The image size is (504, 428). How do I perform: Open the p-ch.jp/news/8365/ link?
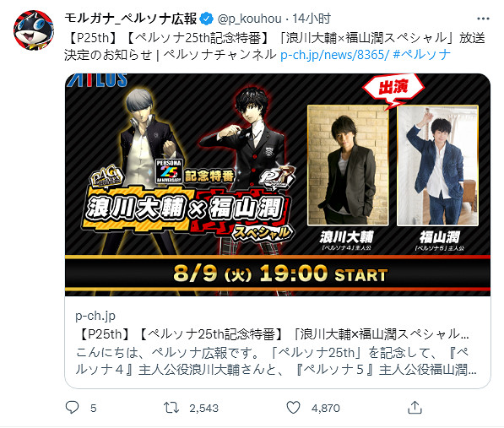click(x=334, y=55)
